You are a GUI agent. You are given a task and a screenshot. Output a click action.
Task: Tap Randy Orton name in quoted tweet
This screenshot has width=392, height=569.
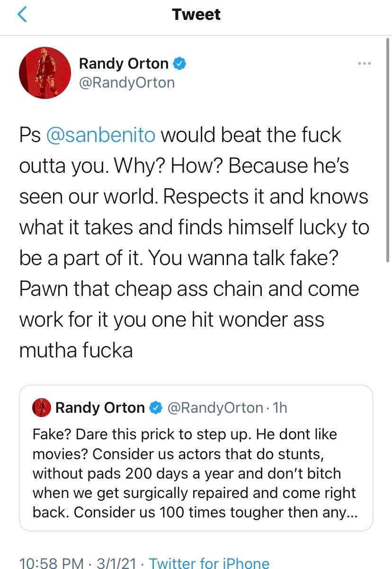click(100, 408)
